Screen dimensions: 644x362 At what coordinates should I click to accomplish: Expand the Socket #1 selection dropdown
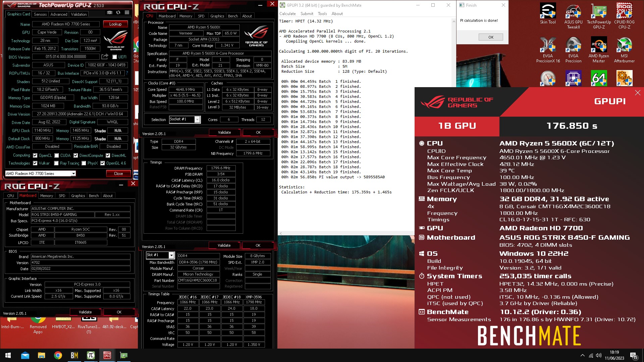197,120
